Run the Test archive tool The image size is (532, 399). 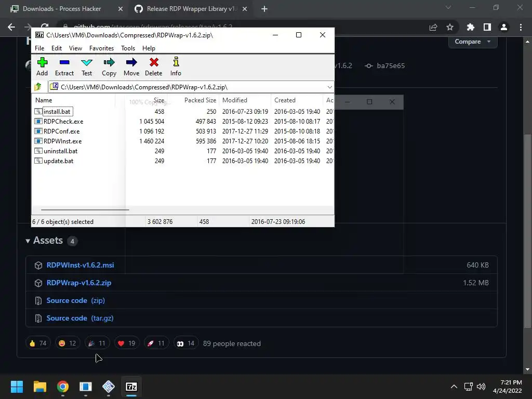click(x=87, y=67)
